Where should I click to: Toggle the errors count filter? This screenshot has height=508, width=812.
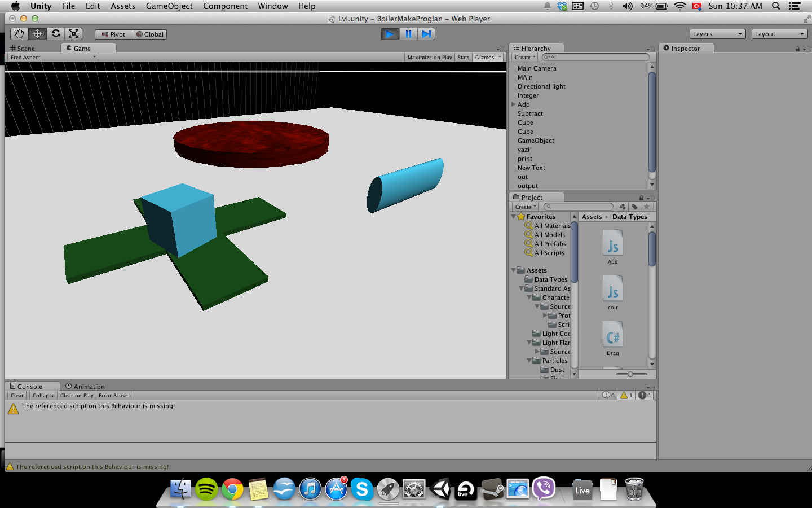point(645,396)
